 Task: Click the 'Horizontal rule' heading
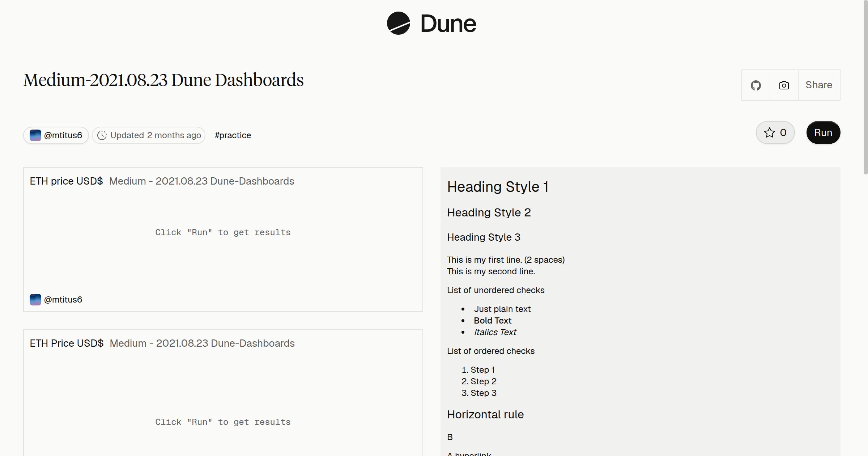pos(485,414)
